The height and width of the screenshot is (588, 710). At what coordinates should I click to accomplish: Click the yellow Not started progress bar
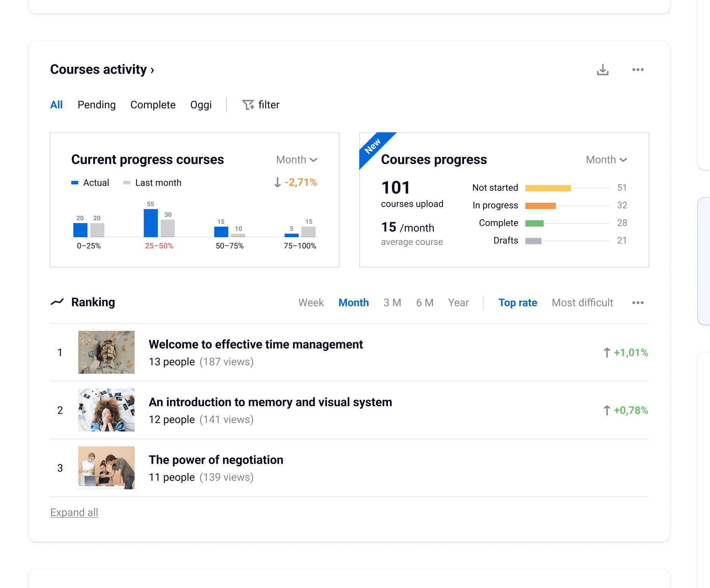[x=548, y=188]
